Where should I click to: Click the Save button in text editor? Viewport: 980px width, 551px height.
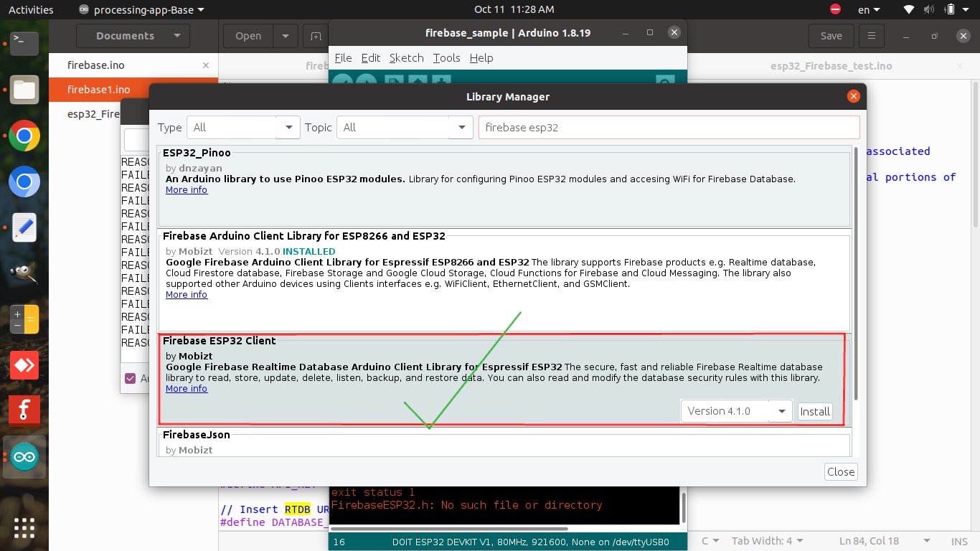(x=831, y=36)
